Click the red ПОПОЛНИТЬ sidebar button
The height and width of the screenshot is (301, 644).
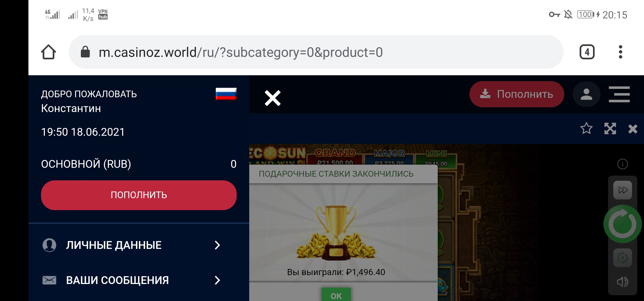[139, 195]
